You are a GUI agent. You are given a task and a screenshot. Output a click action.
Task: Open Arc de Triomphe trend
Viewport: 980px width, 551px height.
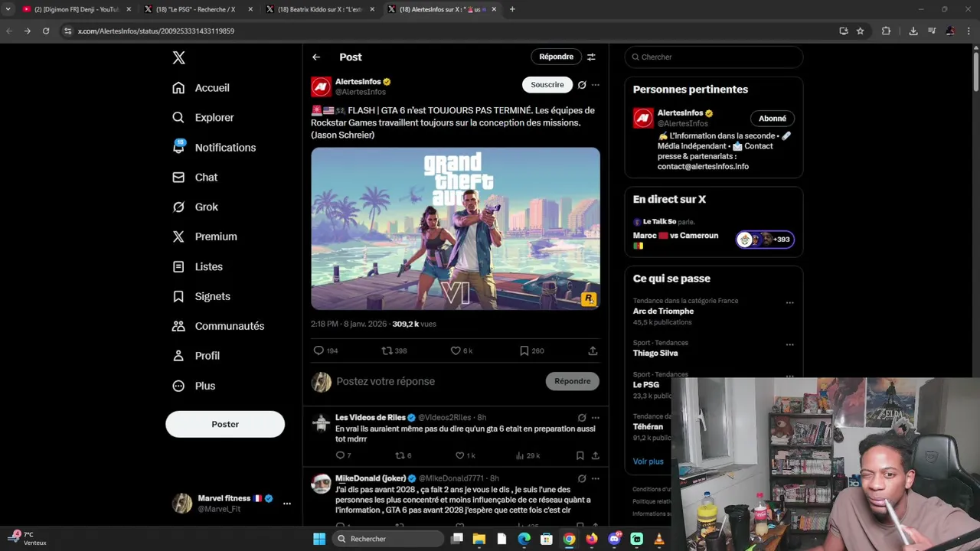(x=663, y=311)
